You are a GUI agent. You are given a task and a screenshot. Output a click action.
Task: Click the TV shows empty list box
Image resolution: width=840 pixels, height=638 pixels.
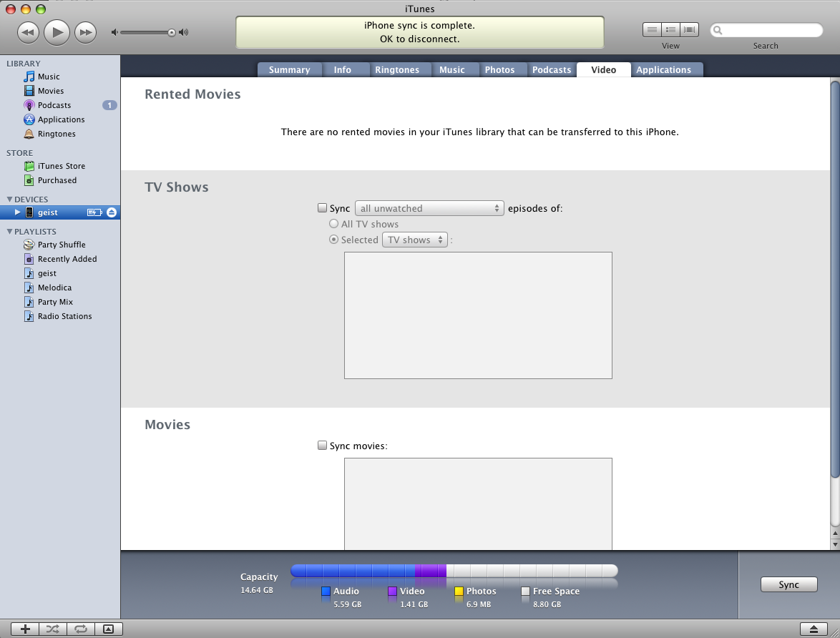pos(478,315)
